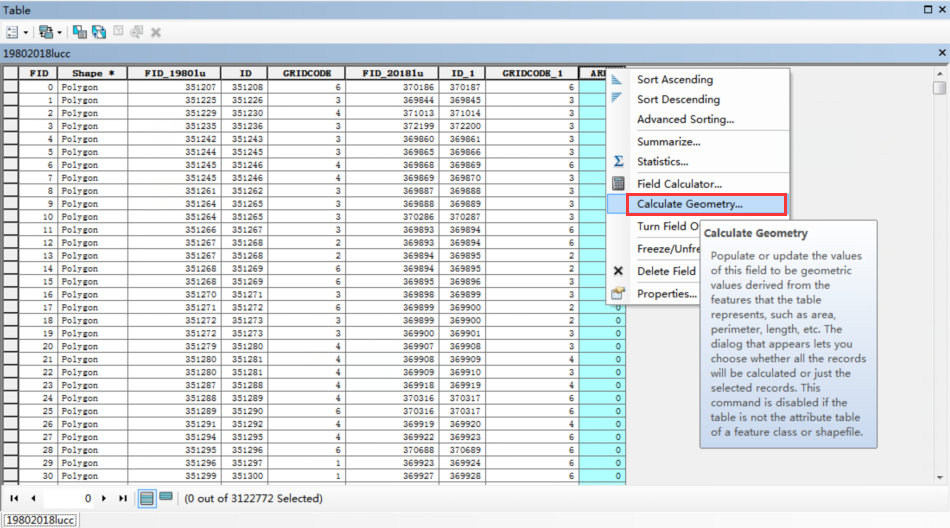
Task: Select Delete Field menu entry
Action: (666, 271)
